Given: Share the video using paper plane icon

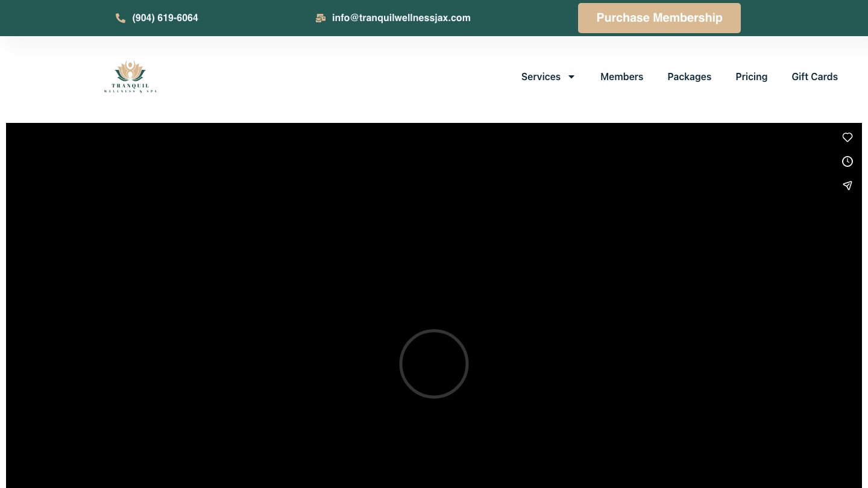Looking at the screenshot, I should pyautogui.click(x=848, y=186).
